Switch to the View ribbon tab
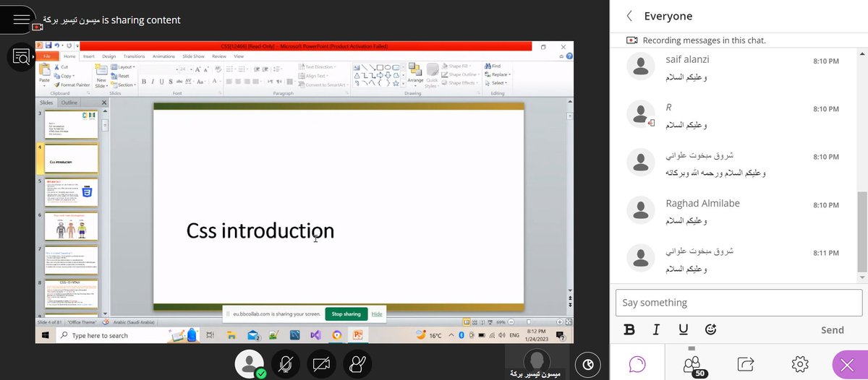 coord(238,56)
